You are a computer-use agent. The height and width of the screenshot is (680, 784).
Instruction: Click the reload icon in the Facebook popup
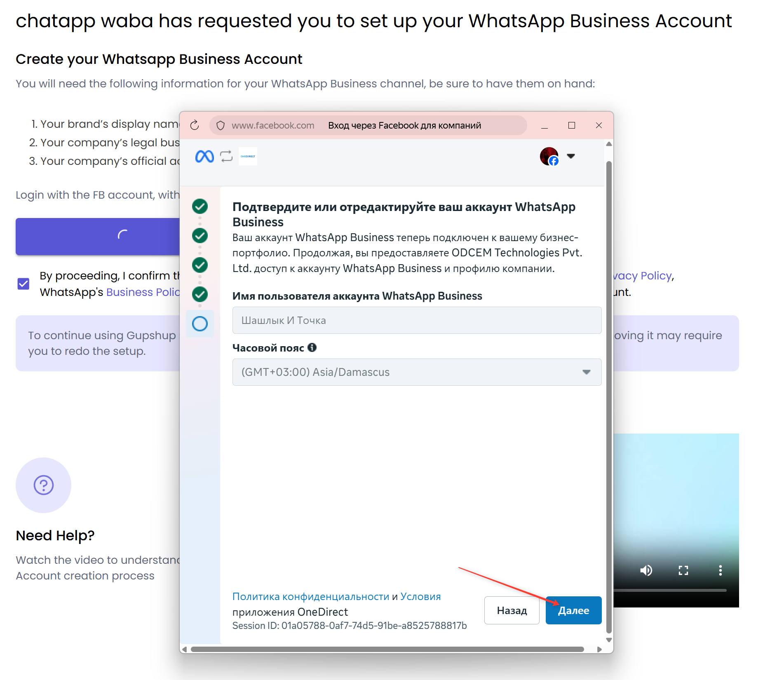pos(195,125)
